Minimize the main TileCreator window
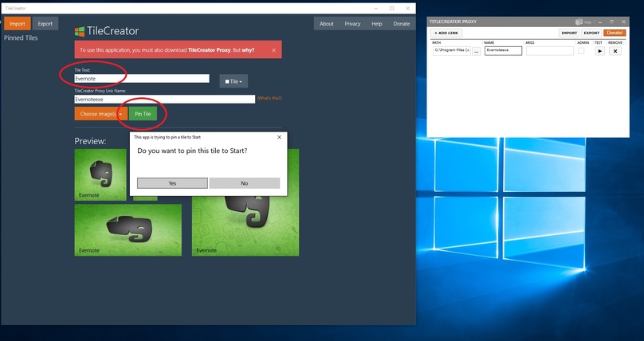The width and height of the screenshot is (644, 341). 376,8
